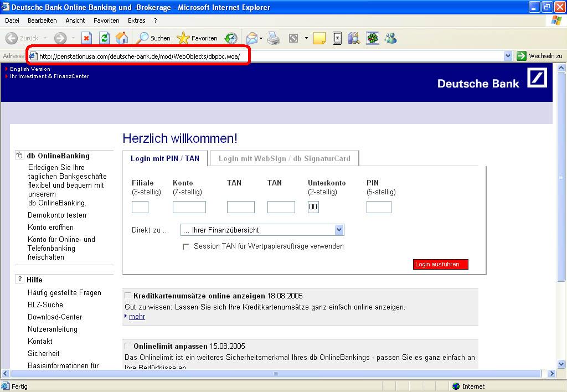The height and width of the screenshot is (392, 567).
Task: Open the ? help menu
Action: click(156, 20)
